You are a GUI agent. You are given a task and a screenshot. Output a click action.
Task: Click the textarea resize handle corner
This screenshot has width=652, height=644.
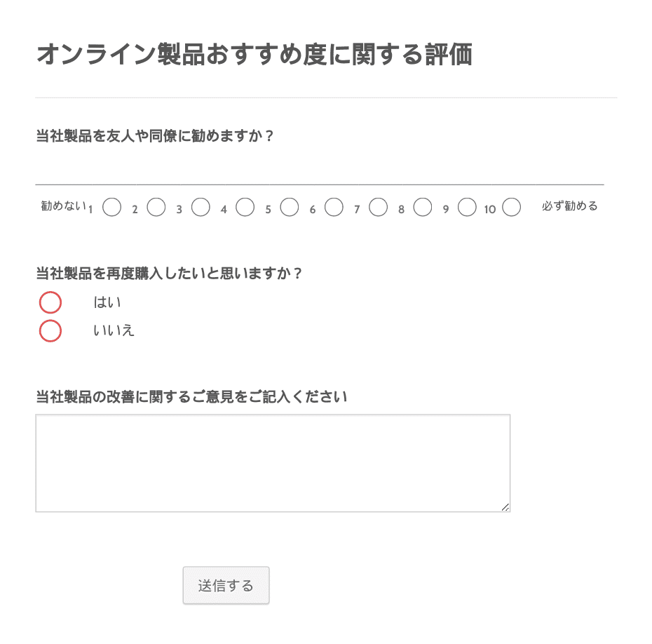pyautogui.click(x=505, y=507)
